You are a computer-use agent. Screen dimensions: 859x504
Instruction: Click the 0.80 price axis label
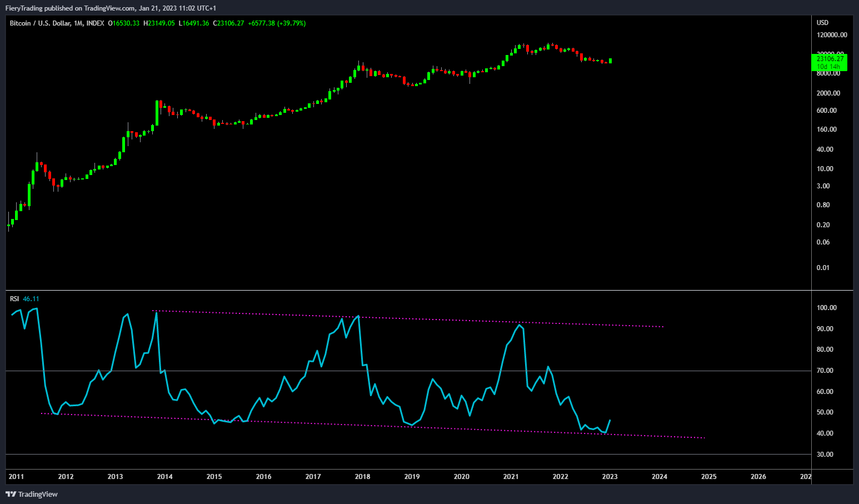(x=823, y=205)
